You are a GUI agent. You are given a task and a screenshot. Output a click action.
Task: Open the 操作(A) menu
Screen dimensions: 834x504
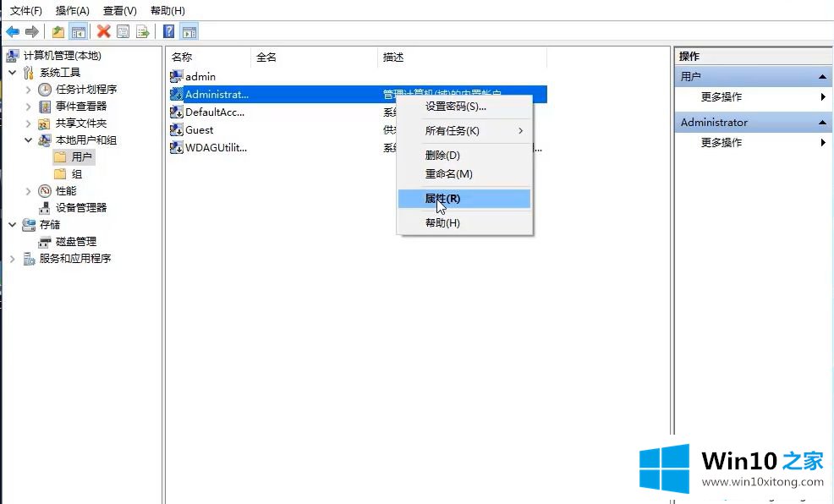click(72, 11)
